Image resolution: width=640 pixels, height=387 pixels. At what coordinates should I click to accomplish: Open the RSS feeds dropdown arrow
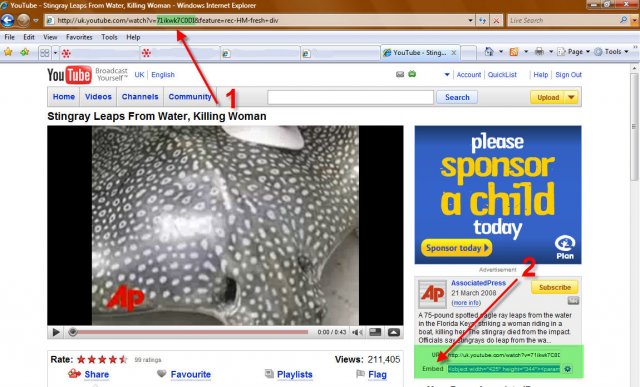click(x=526, y=52)
